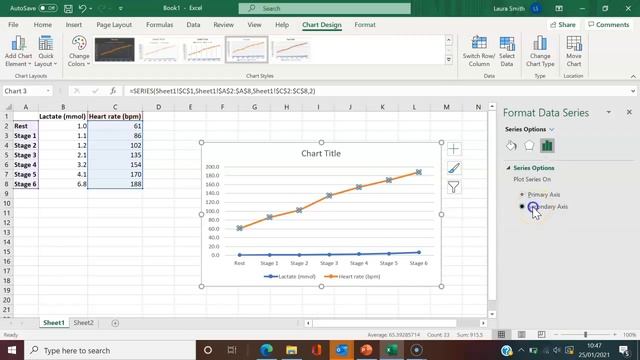The image size is (640, 360).
Task: Click the Heart rate (bpm) header cell
Action: click(115, 116)
